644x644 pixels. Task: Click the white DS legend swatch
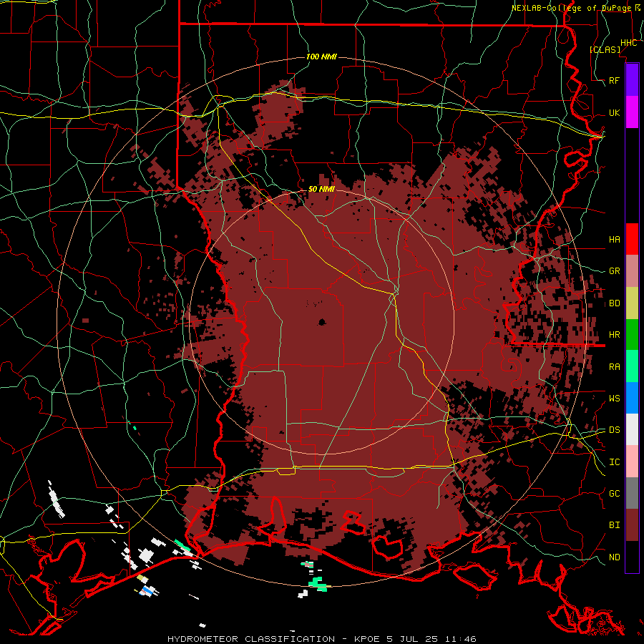pyautogui.click(x=632, y=429)
